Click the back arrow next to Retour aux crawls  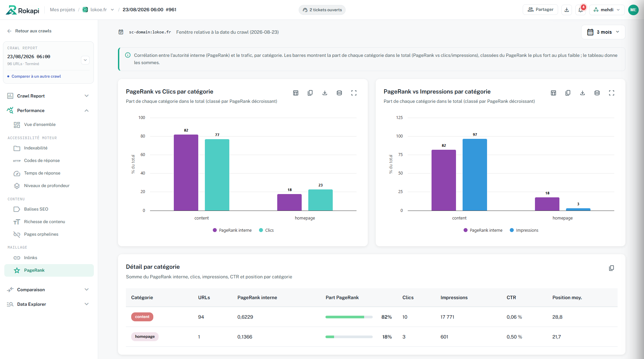tap(9, 31)
